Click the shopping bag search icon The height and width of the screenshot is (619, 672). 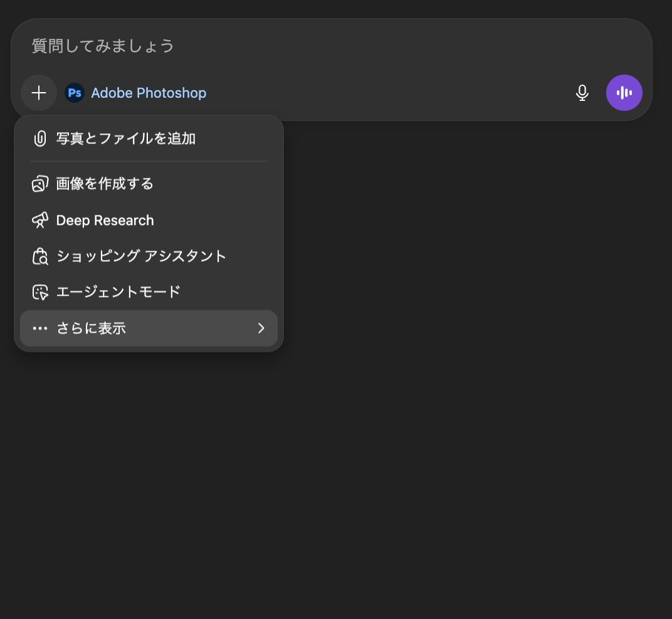(x=40, y=256)
